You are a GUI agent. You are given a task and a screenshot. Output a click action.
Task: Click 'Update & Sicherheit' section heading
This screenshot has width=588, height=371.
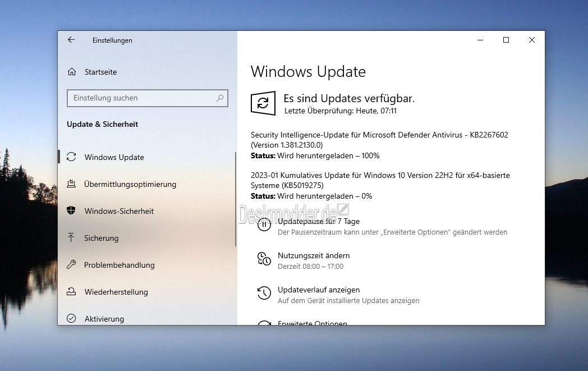[x=102, y=124]
